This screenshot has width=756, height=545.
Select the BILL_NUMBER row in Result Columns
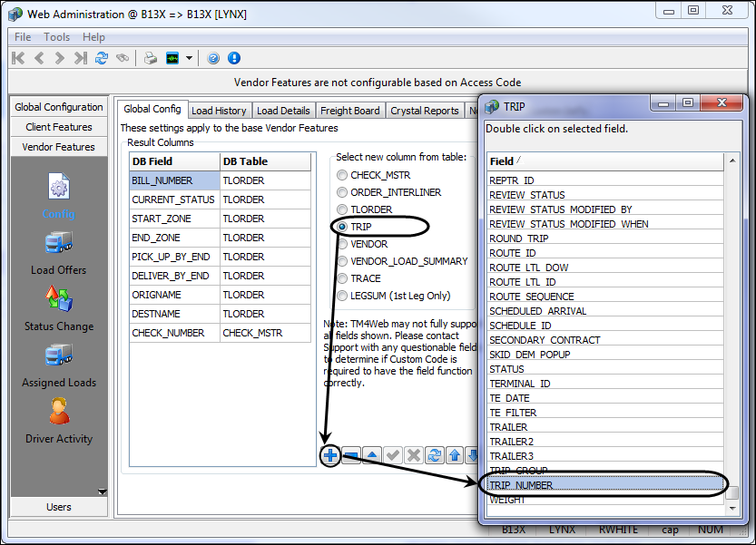(174, 180)
